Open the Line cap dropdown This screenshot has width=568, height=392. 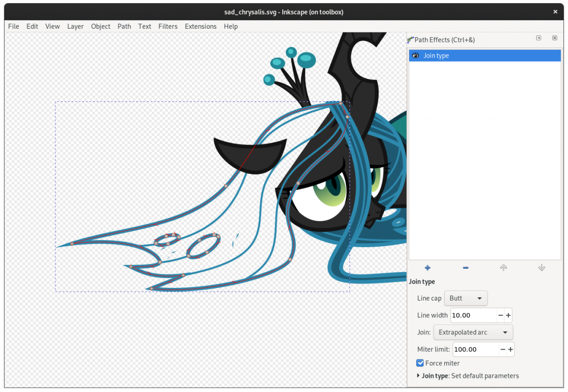point(465,298)
